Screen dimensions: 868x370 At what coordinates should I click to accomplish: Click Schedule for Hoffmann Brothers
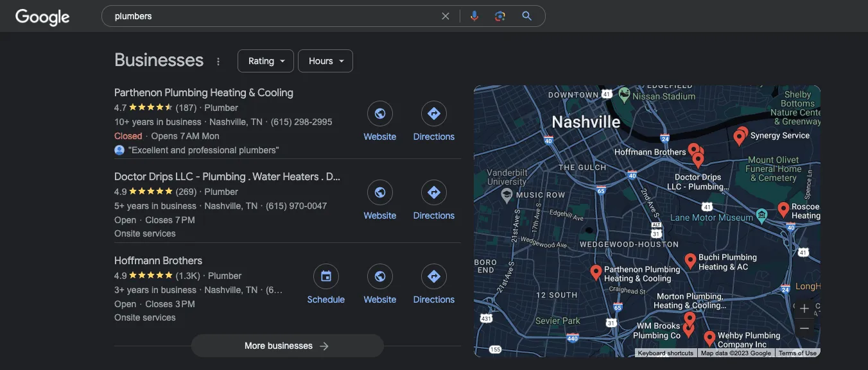325,276
